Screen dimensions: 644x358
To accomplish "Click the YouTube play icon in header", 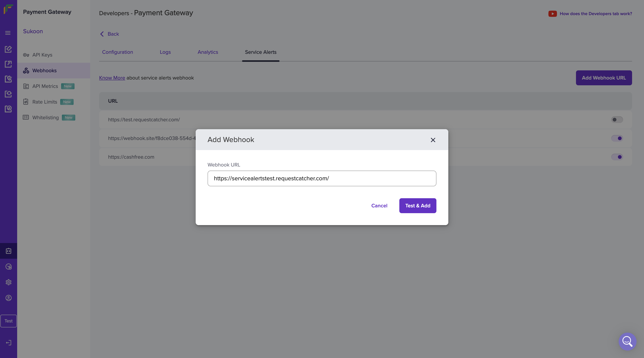I will [552, 14].
